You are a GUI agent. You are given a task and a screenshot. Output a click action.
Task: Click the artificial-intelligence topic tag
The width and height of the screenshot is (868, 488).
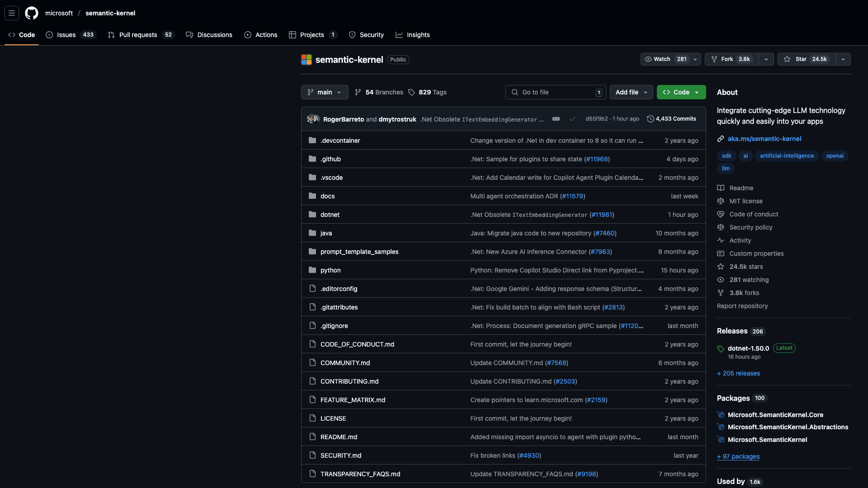787,156
